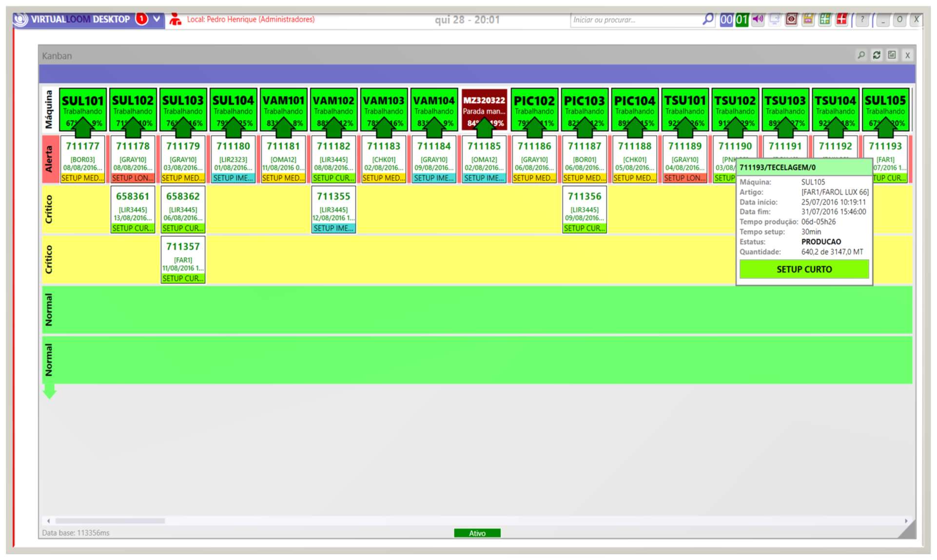Open the help question mark button
The width and height of the screenshot is (937, 560).
click(x=862, y=19)
